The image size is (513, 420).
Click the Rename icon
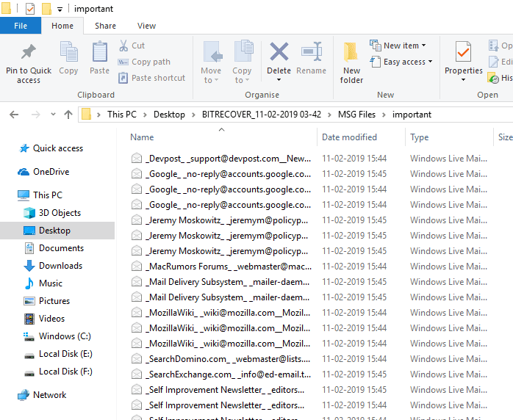coord(312,51)
